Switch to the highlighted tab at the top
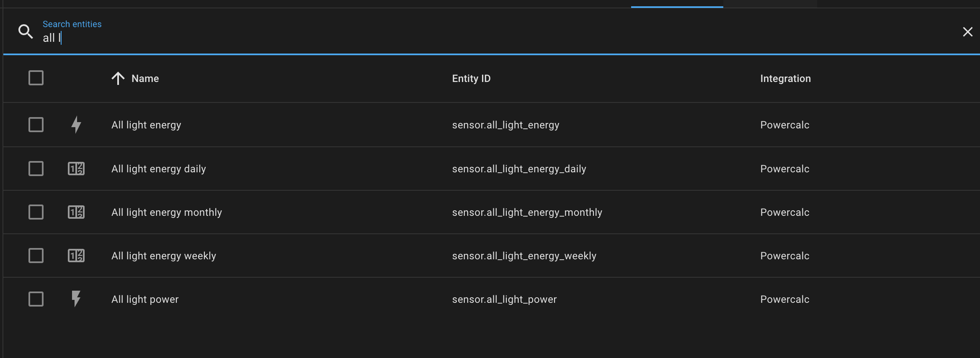This screenshot has width=980, height=358. coord(677,3)
